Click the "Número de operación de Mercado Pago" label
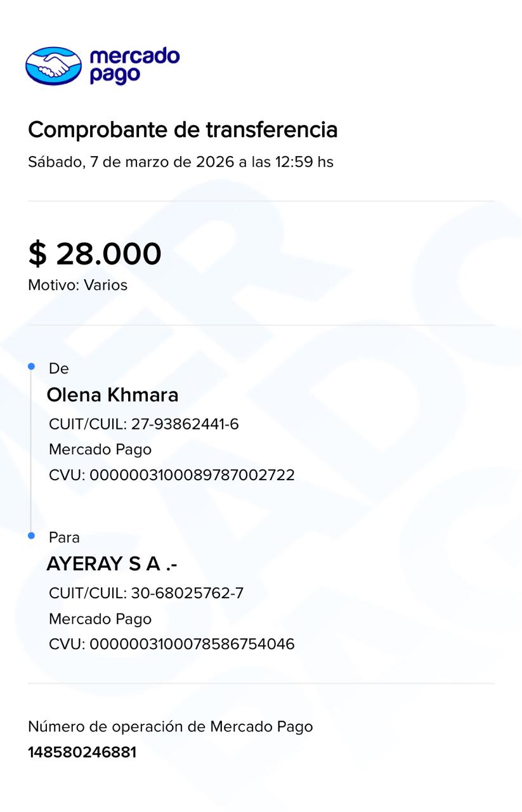 click(x=170, y=726)
